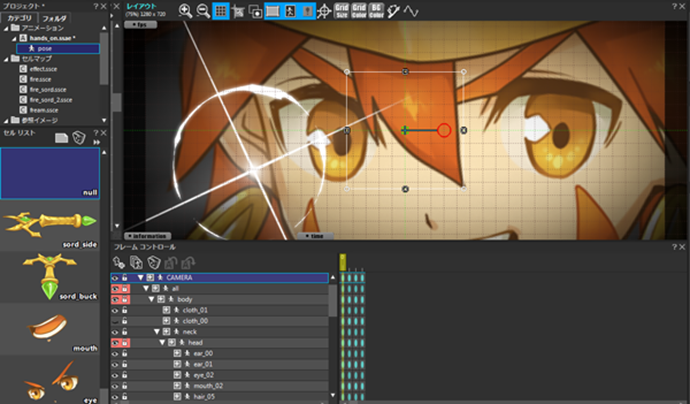Screen dimensions: 690x404
Task: Toggle the grid display icon in the layout toolbar
Action: 220,11
